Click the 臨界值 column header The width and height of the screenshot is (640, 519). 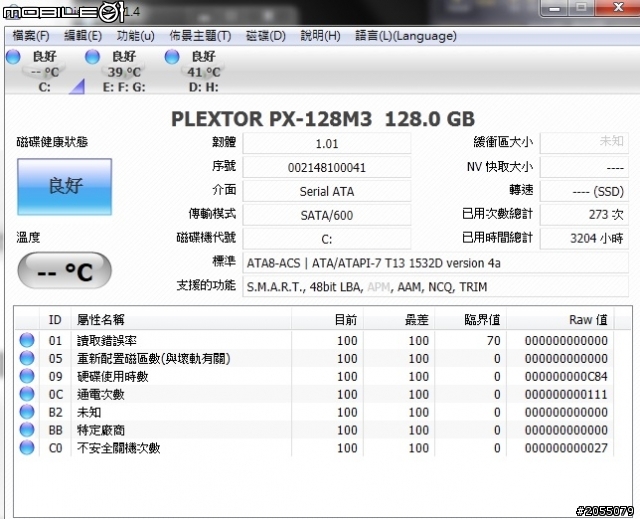click(x=471, y=320)
